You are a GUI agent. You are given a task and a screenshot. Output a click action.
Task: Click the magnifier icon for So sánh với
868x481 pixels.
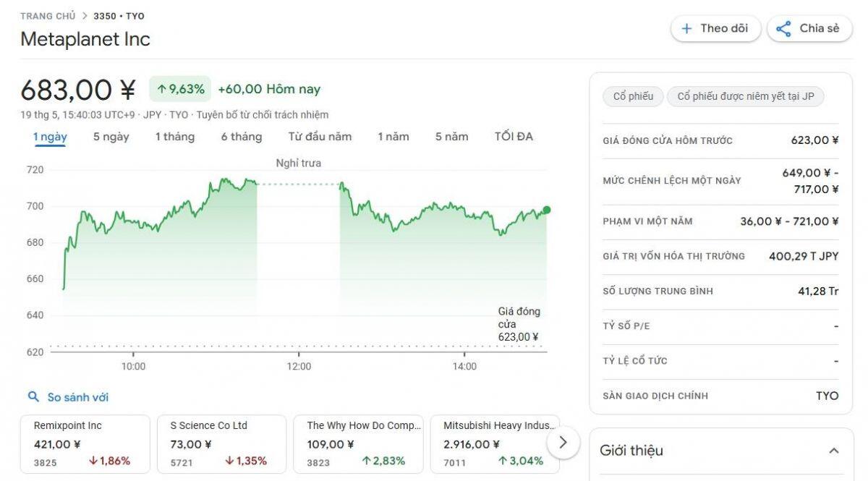tap(33, 396)
